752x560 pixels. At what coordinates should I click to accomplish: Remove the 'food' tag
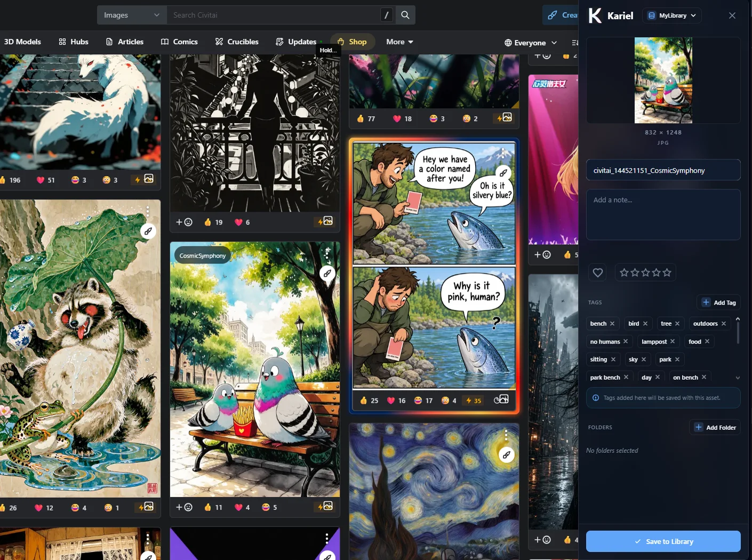point(707,341)
